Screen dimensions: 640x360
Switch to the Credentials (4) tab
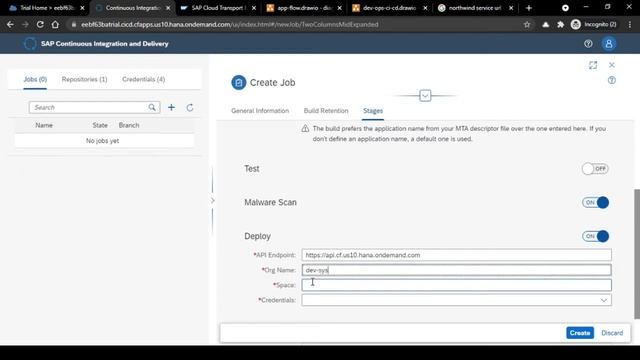coord(144,79)
